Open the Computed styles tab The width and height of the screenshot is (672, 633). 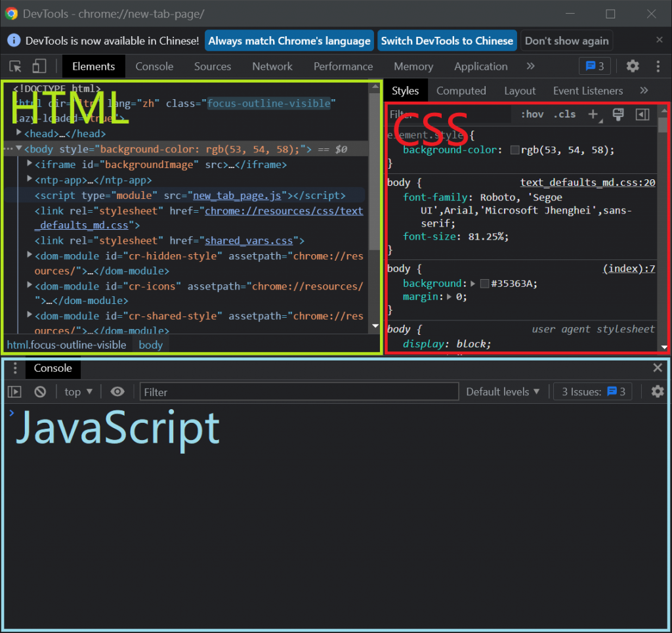461,91
